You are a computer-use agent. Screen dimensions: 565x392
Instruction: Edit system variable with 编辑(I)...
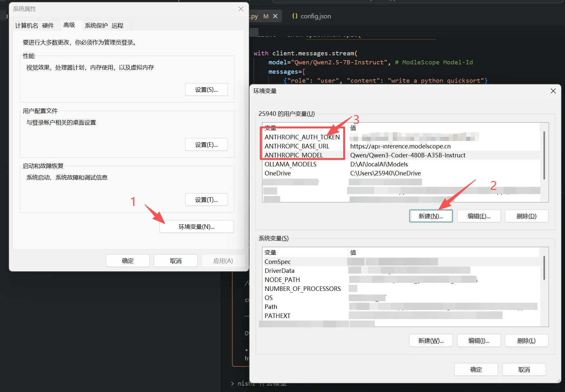point(479,341)
